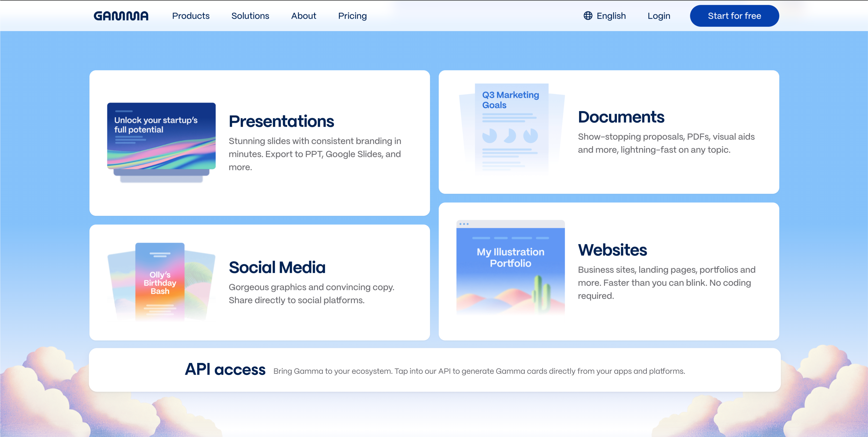This screenshot has width=868, height=437.
Task: Click the Gamma logo in the header
Action: coord(121,16)
